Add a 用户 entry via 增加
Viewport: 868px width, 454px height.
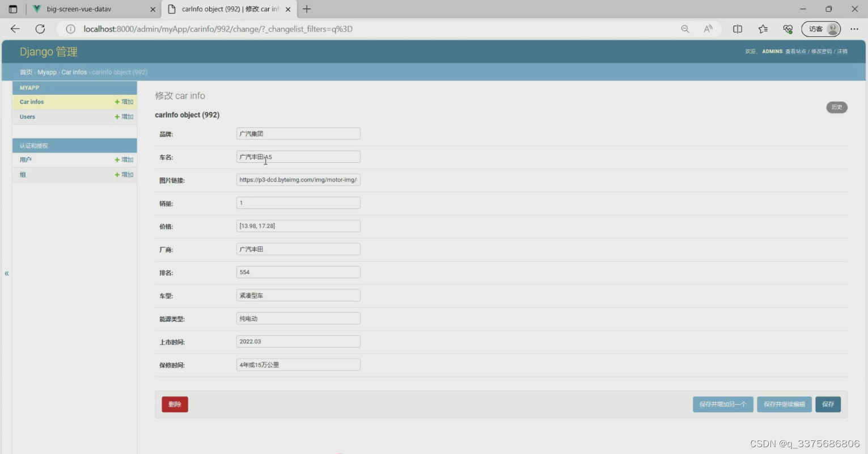pyautogui.click(x=124, y=160)
